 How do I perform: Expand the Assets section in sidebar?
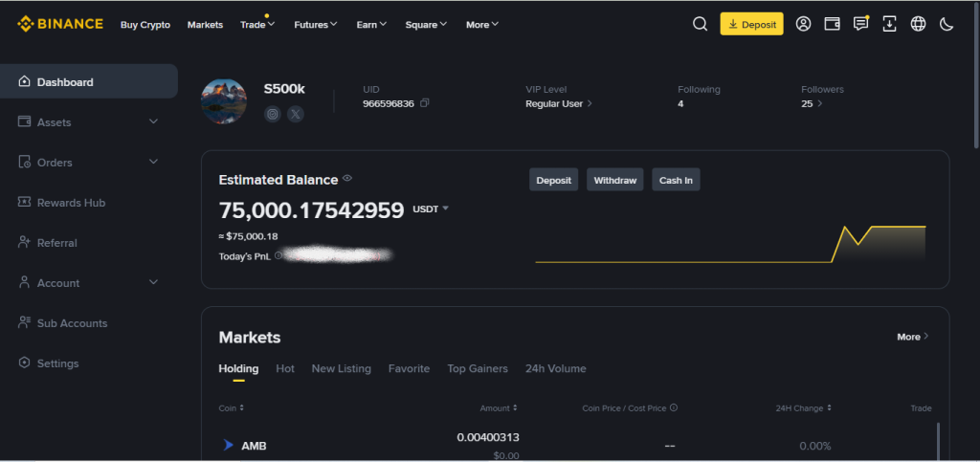pyautogui.click(x=153, y=122)
